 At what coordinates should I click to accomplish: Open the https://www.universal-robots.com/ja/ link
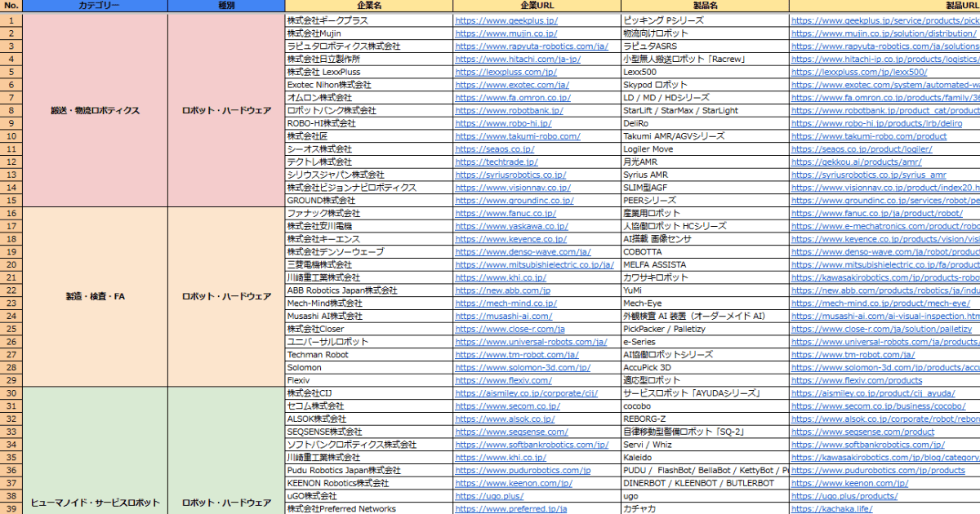(531, 342)
